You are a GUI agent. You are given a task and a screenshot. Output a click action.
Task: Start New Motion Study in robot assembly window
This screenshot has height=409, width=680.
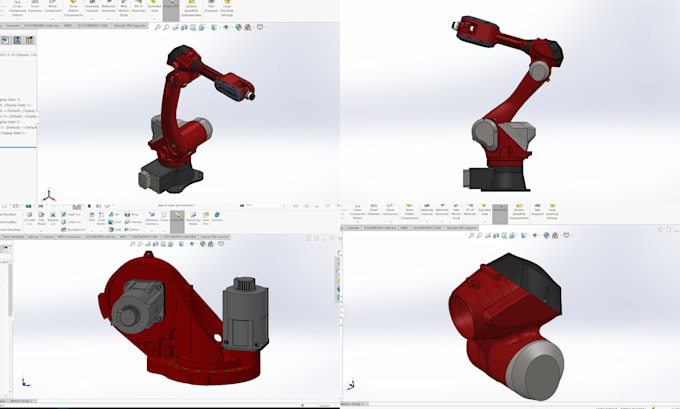click(124, 8)
